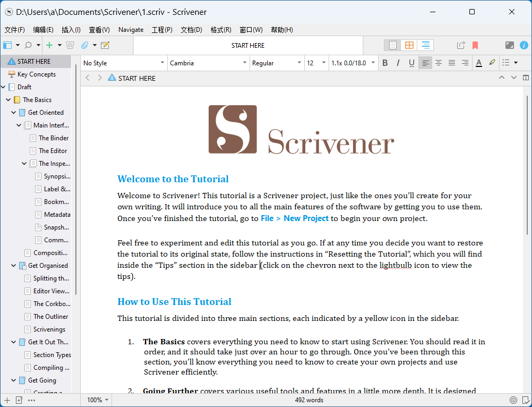The height and width of the screenshot is (407, 532).
Task: Switch to Outliner view mode
Action: point(425,45)
